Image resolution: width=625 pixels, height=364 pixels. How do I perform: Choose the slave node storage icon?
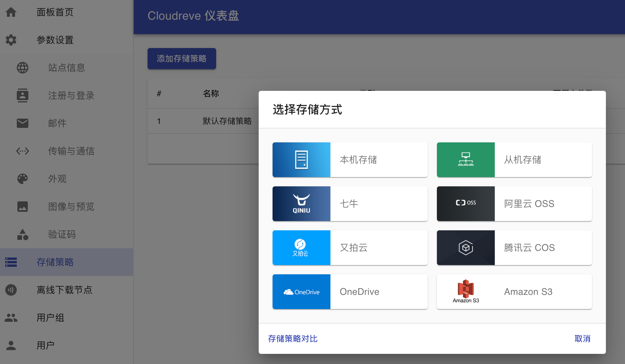coord(466,160)
